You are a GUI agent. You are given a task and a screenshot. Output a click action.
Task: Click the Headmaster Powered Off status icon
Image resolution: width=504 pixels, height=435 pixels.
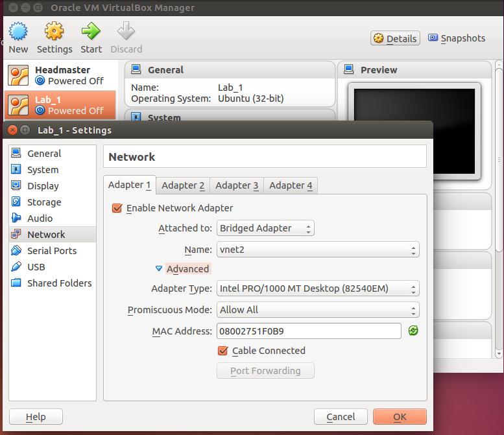(x=40, y=80)
